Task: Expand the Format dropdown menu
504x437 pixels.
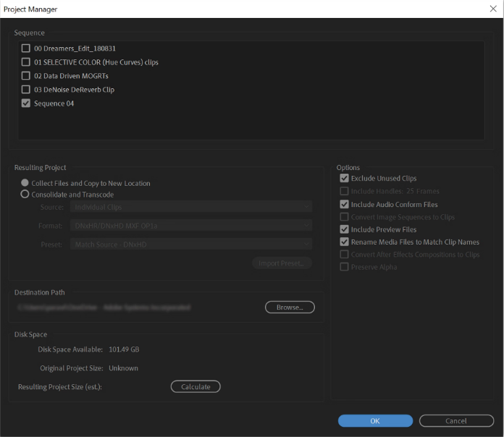Action: tap(192, 226)
